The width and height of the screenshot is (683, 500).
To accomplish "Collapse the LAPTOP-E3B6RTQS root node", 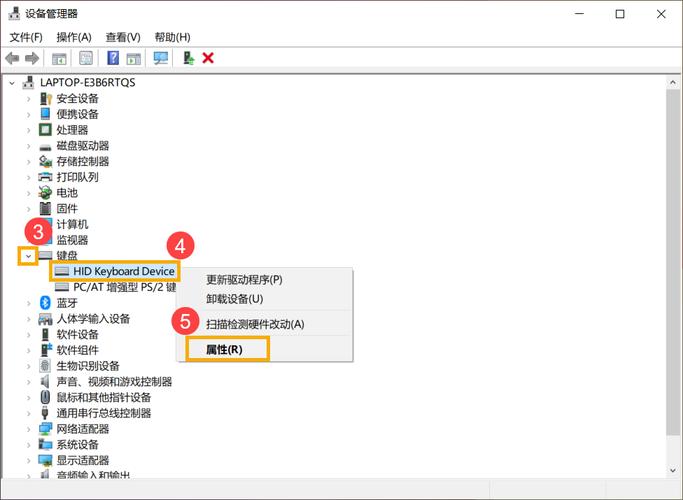I will [12, 82].
